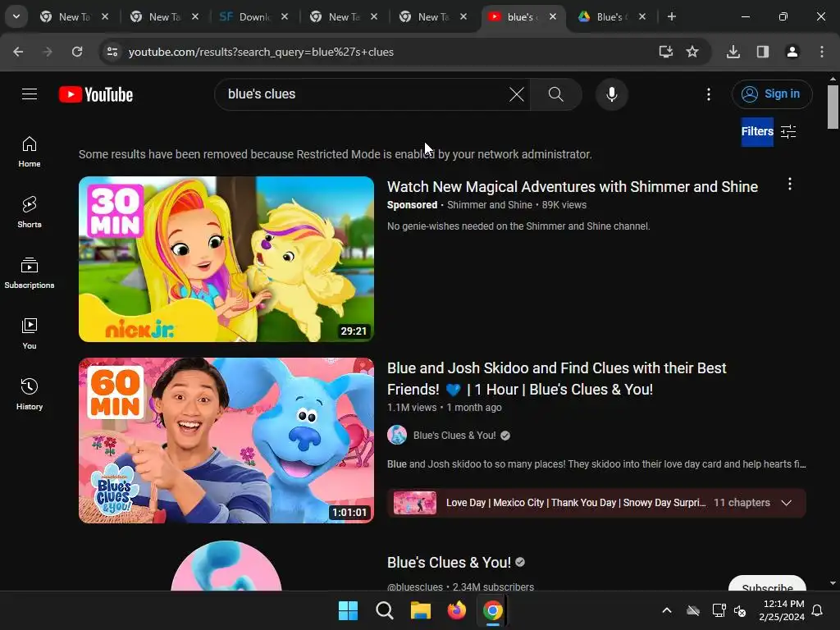Click the 30 MIN Shimmer and Shine thumbnail

tap(226, 259)
